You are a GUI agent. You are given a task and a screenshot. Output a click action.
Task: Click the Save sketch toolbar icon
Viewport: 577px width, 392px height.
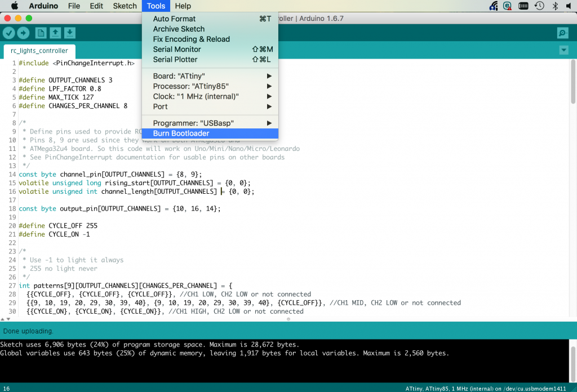[69, 33]
